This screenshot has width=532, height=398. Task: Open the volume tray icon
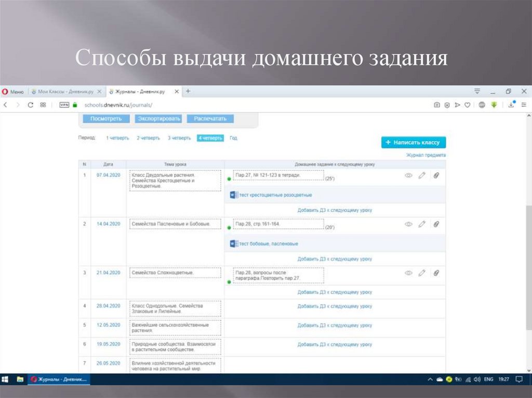tap(477, 379)
